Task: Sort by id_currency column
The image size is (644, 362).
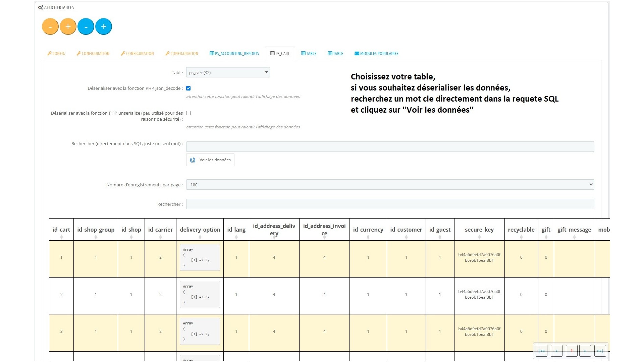Action: (368, 230)
